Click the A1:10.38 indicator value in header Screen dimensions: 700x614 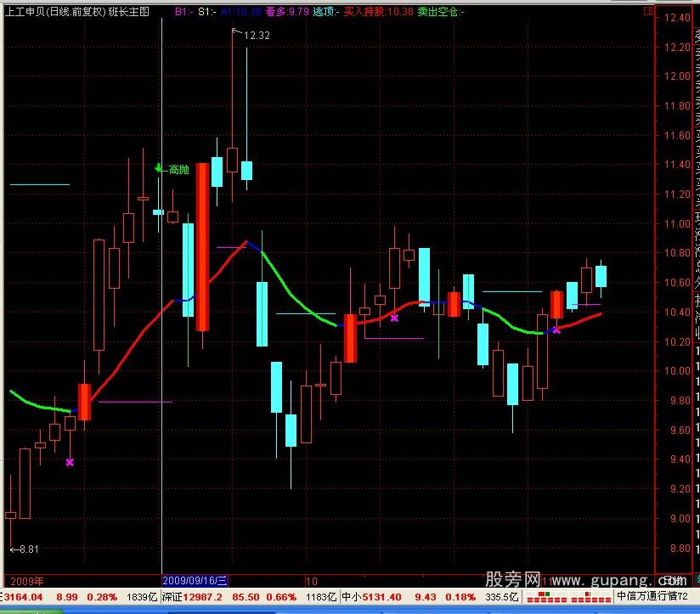click(240, 12)
